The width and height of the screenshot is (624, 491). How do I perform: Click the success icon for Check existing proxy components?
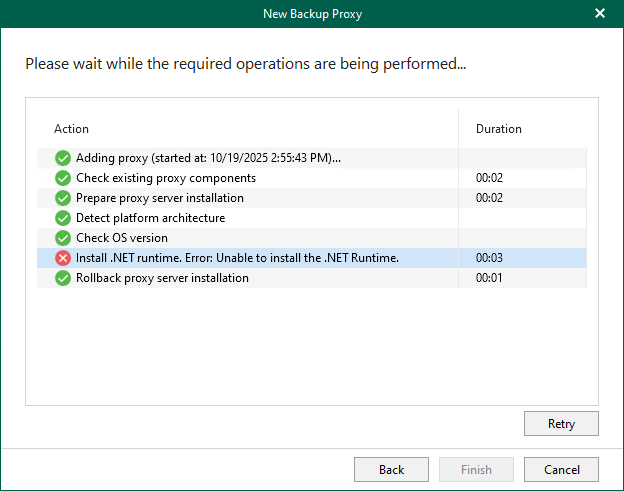(x=63, y=178)
